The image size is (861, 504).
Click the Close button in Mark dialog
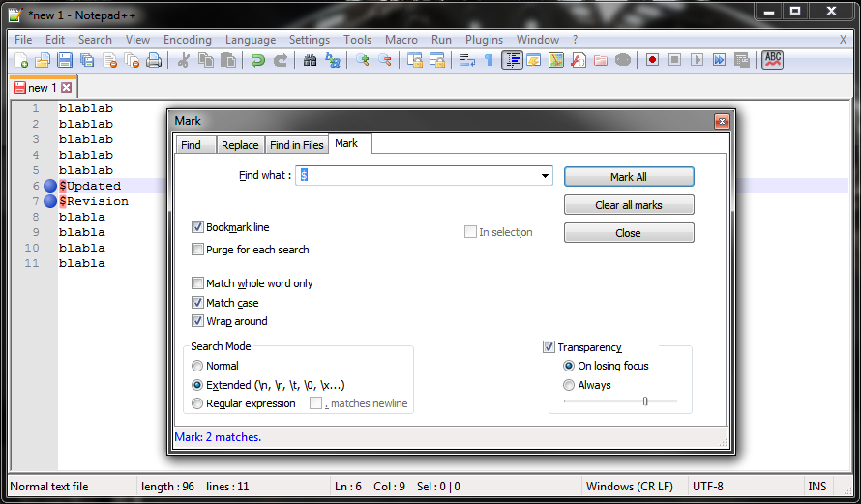coord(629,233)
